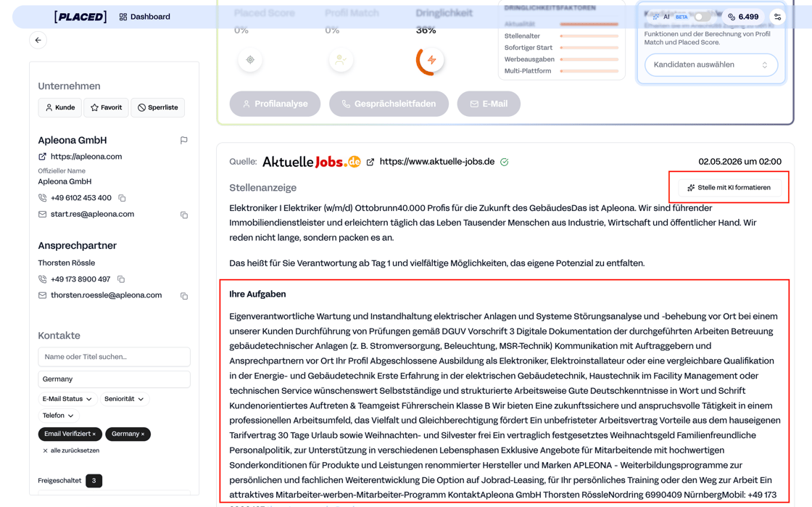The width and height of the screenshot is (812, 507).
Task: Click the Dringlichkeit lightning gauge icon
Action: 431,61
